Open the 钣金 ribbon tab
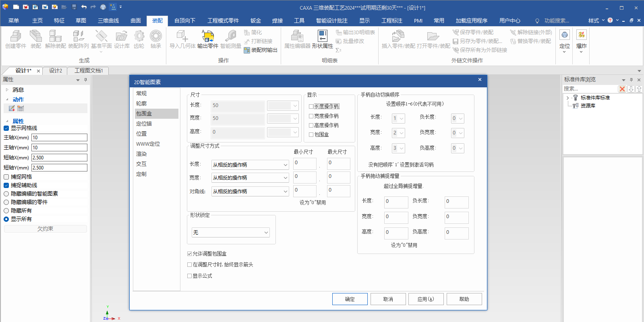This screenshot has height=322, width=644. pos(255,21)
